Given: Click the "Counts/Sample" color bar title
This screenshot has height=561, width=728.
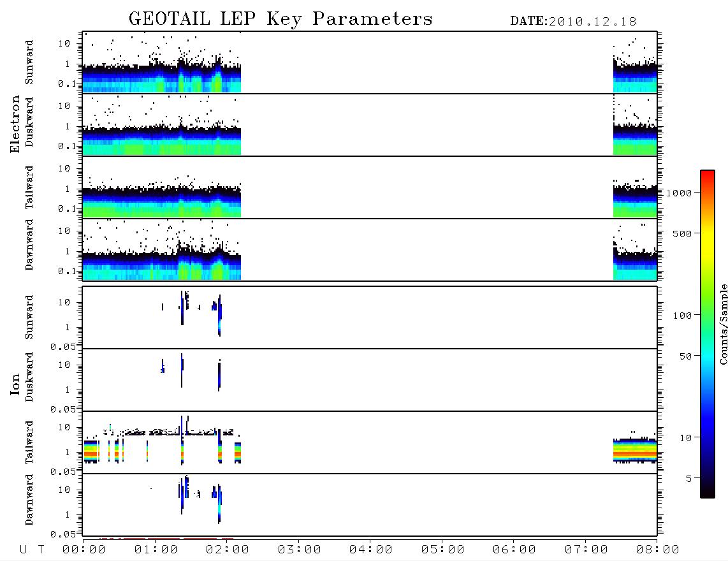Looking at the screenshot, I should (x=724, y=324).
